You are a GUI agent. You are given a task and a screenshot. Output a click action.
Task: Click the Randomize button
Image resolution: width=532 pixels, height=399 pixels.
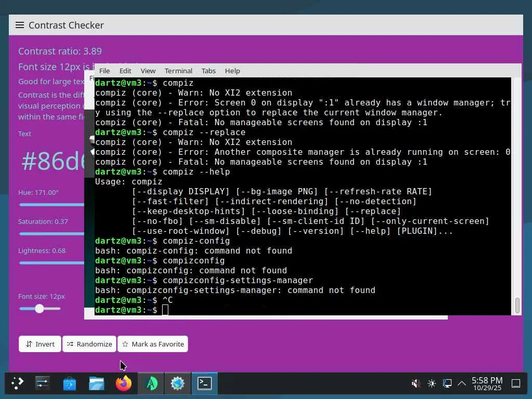[89, 344]
